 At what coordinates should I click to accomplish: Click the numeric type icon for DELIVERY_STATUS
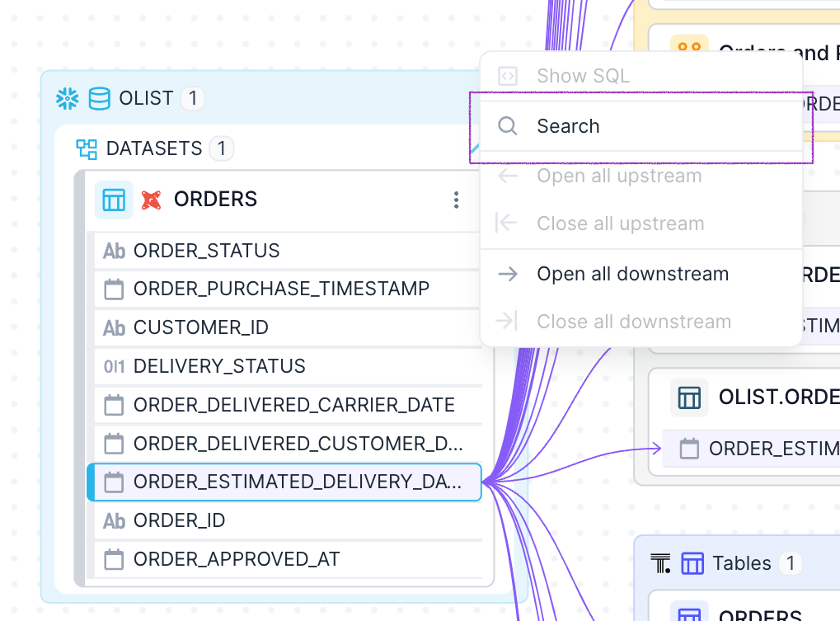pyautogui.click(x=114, y=366)
